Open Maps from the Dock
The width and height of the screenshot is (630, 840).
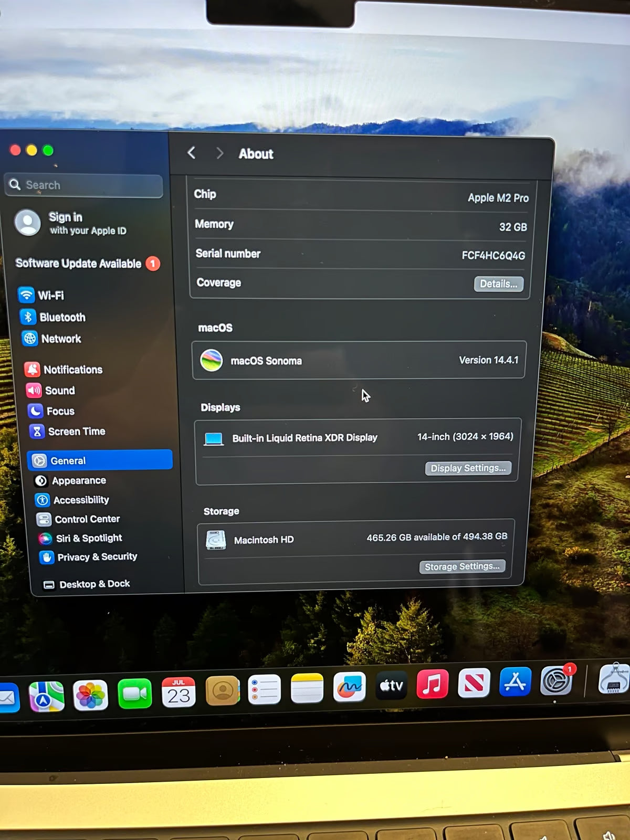point(47,697)
